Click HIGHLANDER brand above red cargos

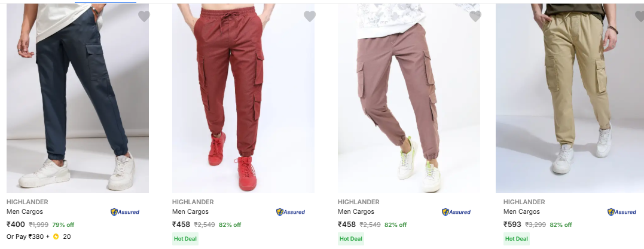193,202
